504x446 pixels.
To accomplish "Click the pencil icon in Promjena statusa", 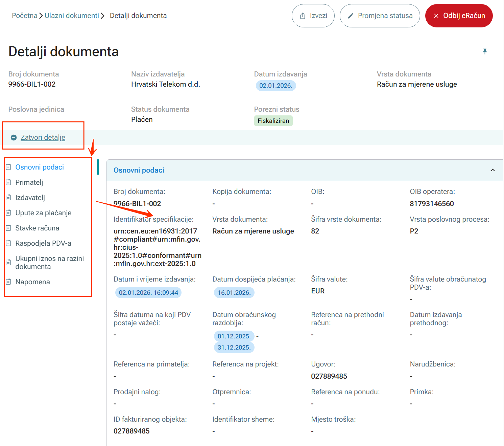I will point(351,16).
